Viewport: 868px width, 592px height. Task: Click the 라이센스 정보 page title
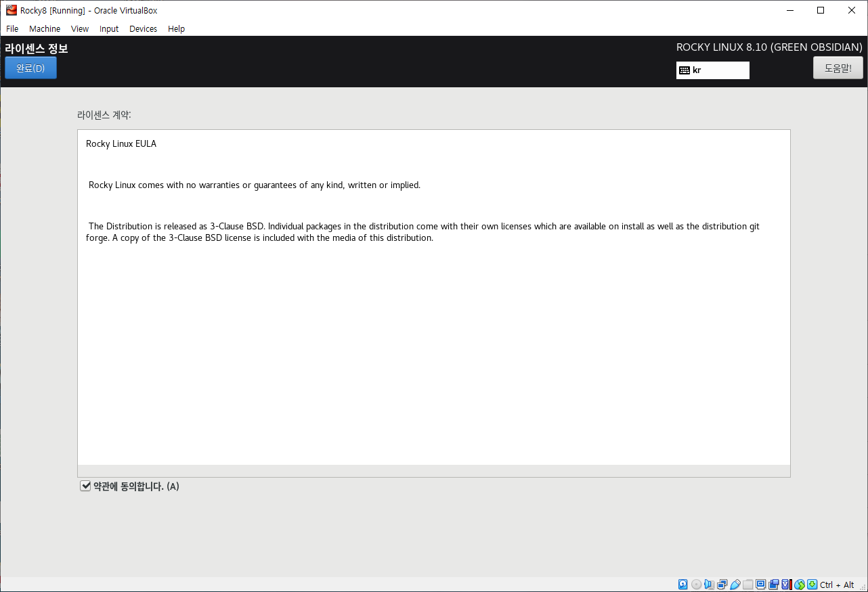click(x=37, y=48)
